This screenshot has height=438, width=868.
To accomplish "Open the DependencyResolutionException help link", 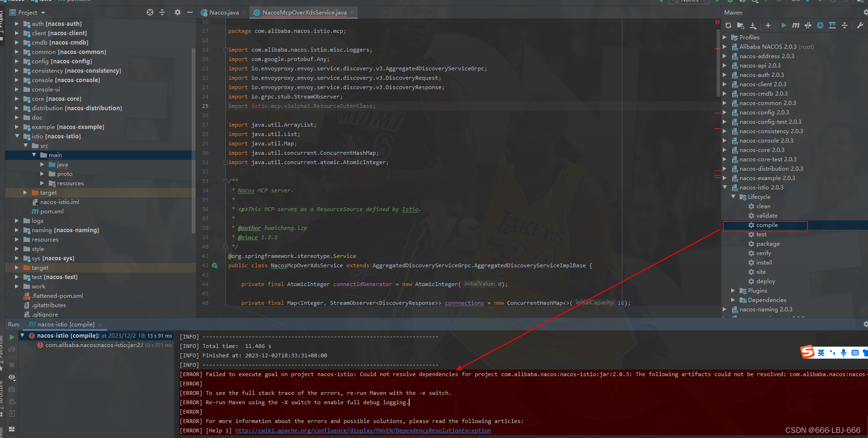I will click(363, 430).
